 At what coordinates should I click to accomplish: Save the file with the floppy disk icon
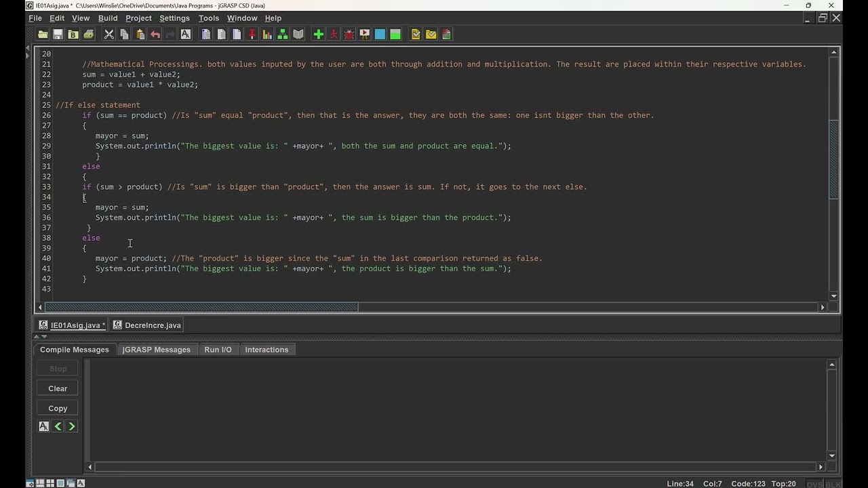[x=58, y=35]
